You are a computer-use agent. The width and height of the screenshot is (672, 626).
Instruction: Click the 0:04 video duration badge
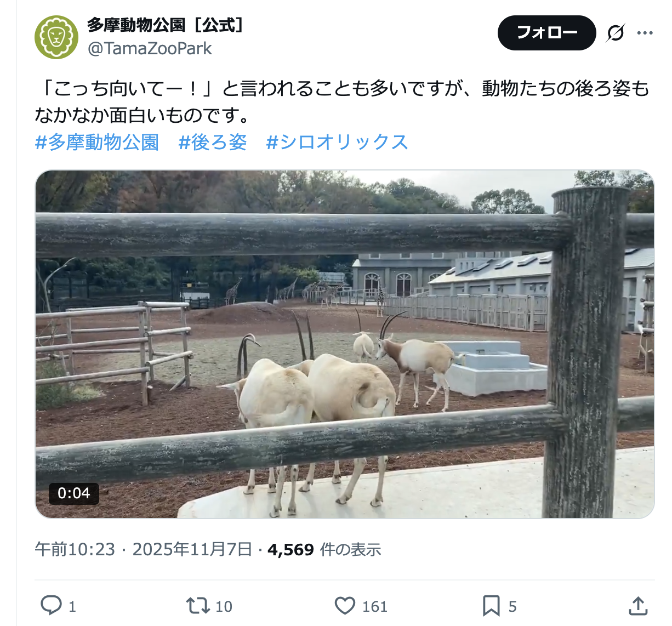tap(73, 493)
